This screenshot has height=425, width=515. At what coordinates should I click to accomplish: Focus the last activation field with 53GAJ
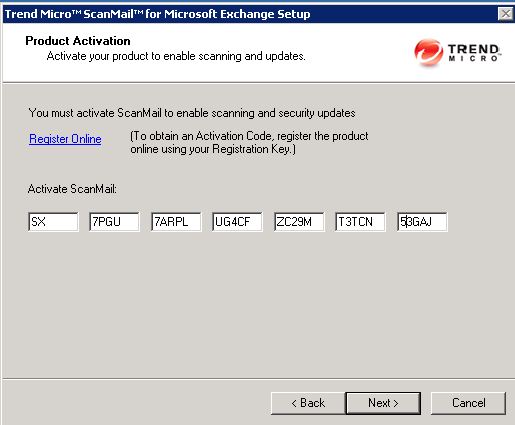422,222
